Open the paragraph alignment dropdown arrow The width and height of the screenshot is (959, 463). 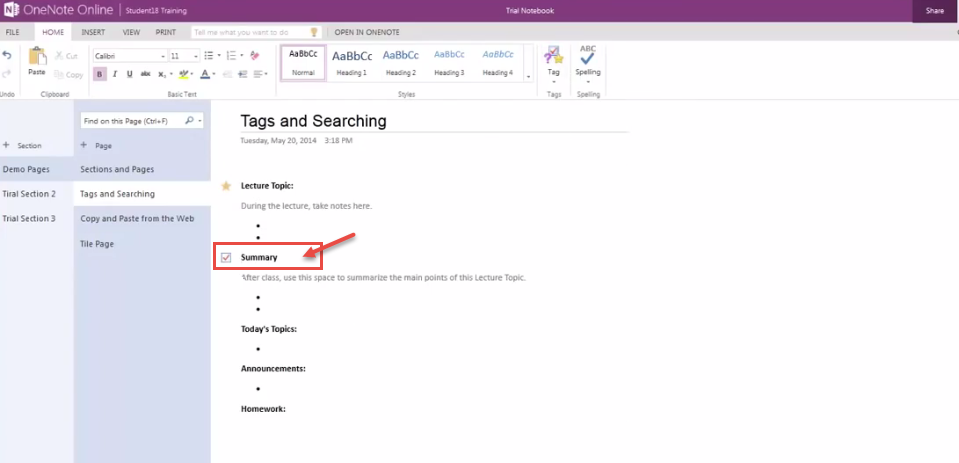pyautogui.click(x=267, y=74)
